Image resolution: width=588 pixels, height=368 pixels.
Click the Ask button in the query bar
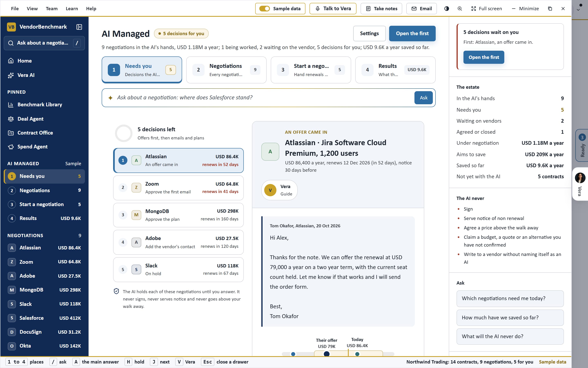(423, 98)
